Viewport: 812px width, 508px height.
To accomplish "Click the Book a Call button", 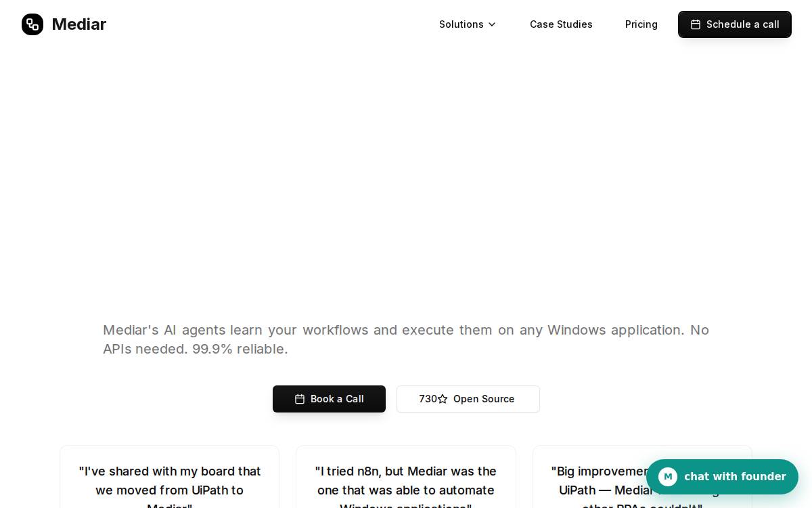I will (x=329, y=399).
